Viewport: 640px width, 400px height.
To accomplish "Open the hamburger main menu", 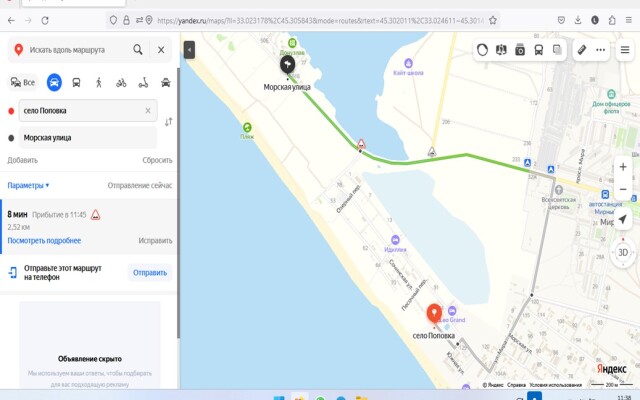I will (x=622, y=49).
